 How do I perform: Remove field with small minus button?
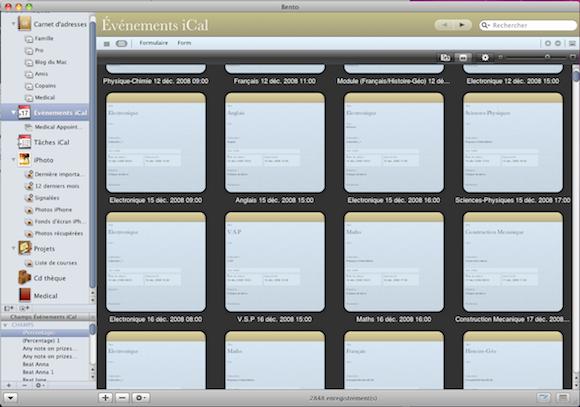(x=24, y=385)
